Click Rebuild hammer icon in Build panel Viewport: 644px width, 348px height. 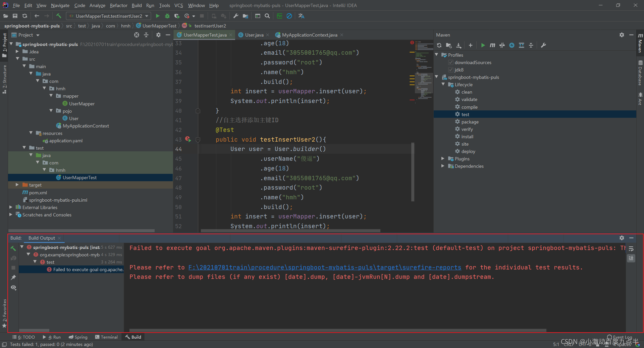pyautogui.click(x=13, y=248)
